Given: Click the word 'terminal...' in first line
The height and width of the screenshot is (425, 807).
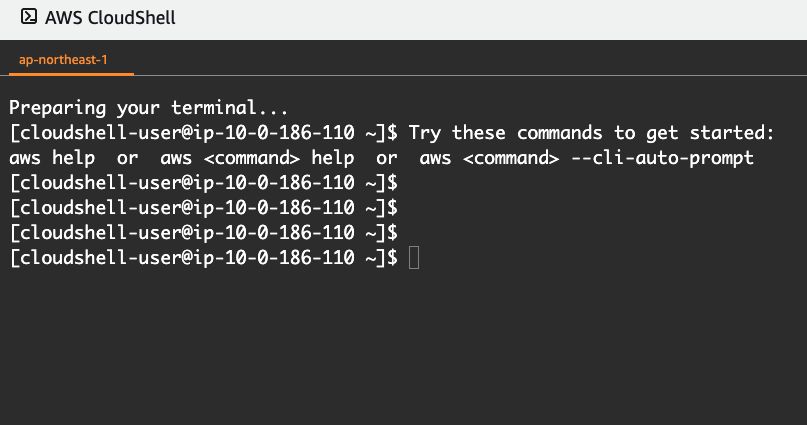Looking at the screenshot, I should pos(230,108).
